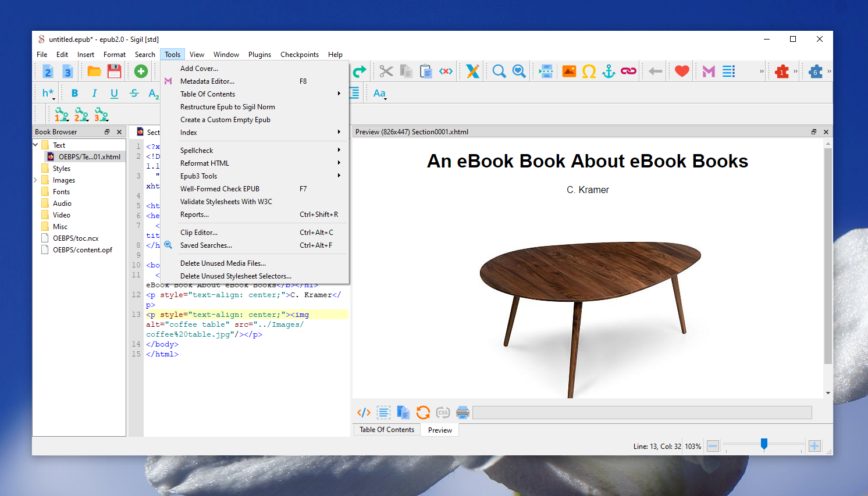
Task: Click the red heart donate icon
Action: coord(682,72)
